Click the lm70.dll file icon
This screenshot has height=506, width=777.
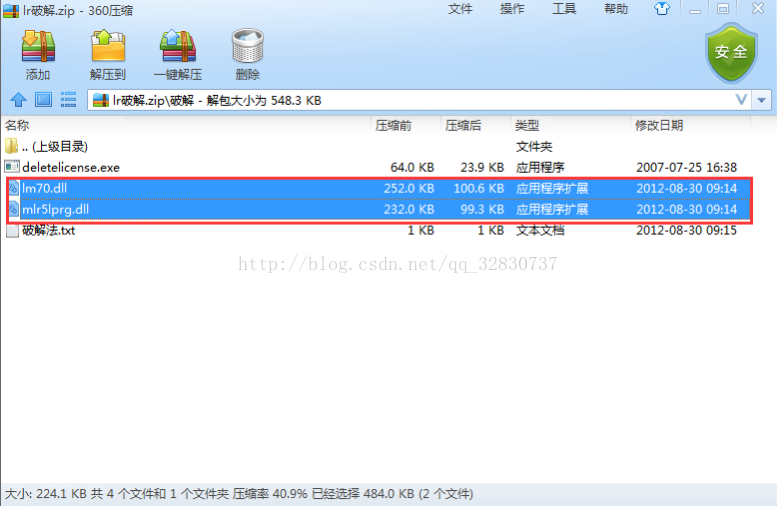13,188
